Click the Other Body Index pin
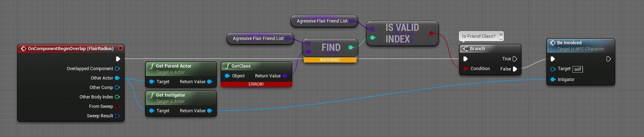644x137 pixels. [117, 97]
